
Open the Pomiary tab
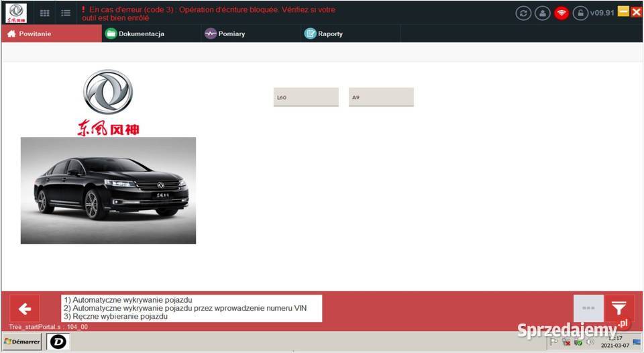pyautogui.click(x=251, y=34)
